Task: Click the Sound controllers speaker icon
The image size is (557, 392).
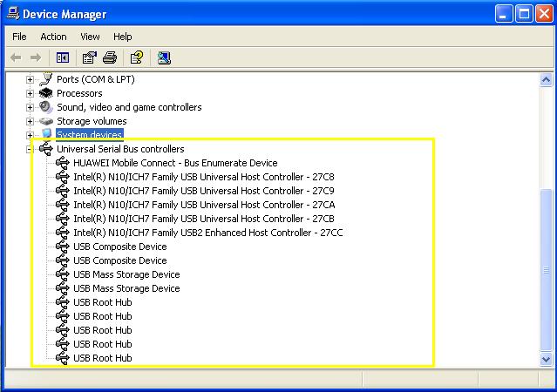Action: [x=46, y=107]
